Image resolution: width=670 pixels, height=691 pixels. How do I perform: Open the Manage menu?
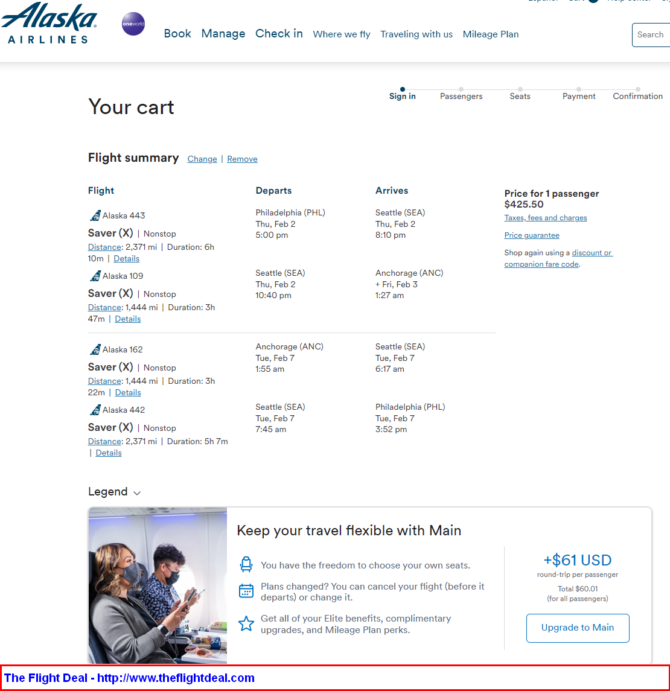[223, 33]
